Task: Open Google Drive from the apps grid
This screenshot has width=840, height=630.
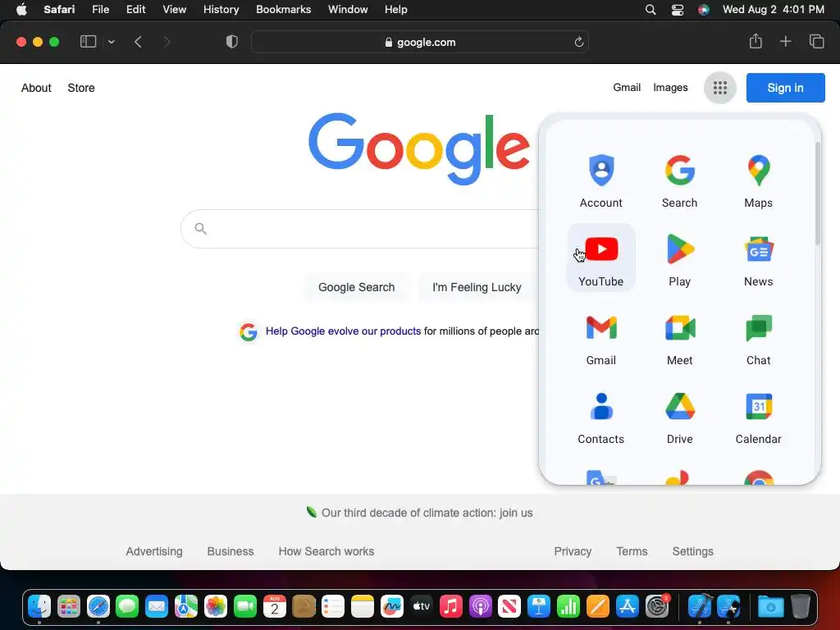Action: (x=679, y=416)
